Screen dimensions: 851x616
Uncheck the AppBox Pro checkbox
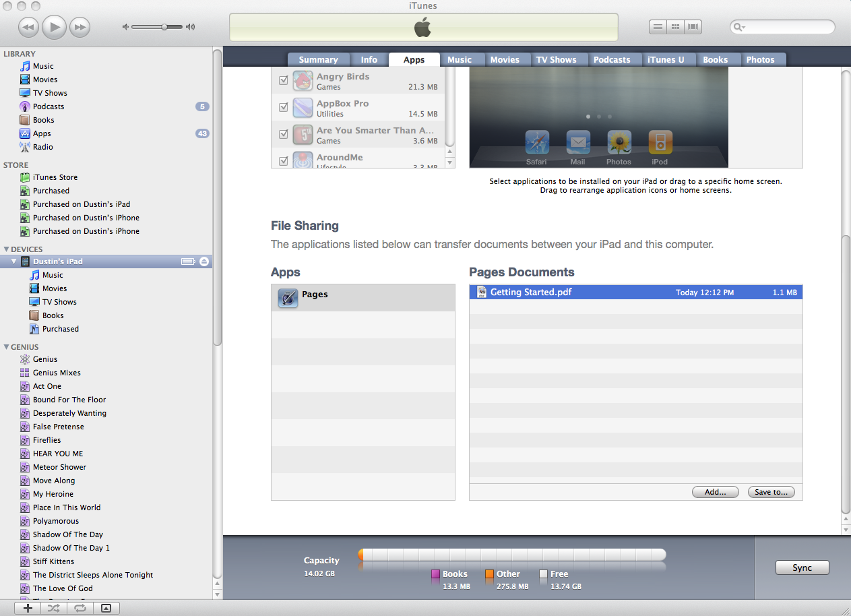[283, 107]
